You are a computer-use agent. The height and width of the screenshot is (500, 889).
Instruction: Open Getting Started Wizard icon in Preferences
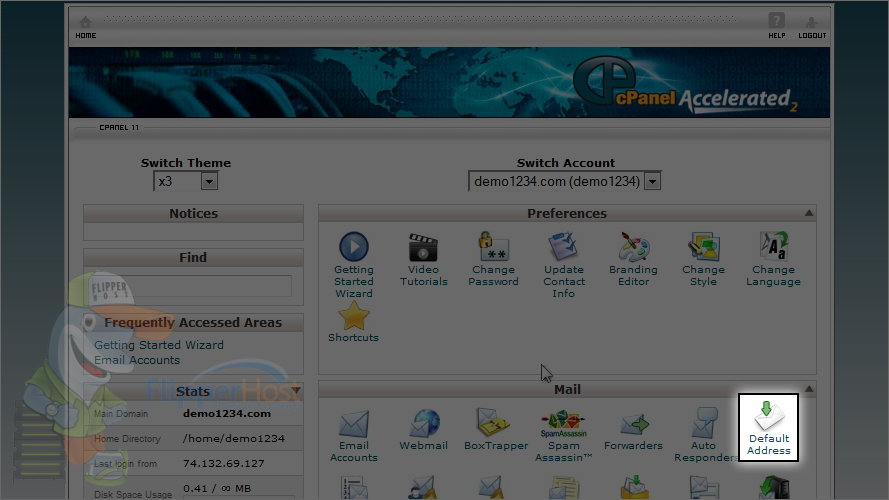point(354,247)
